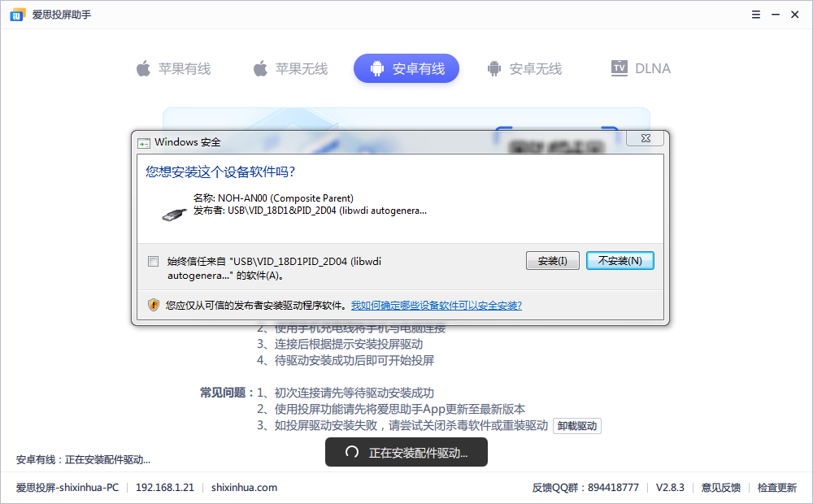Click the 正在安装配件驱动... progress toast
This screenshot has width=813, height=504.
(x=406, y=452)
